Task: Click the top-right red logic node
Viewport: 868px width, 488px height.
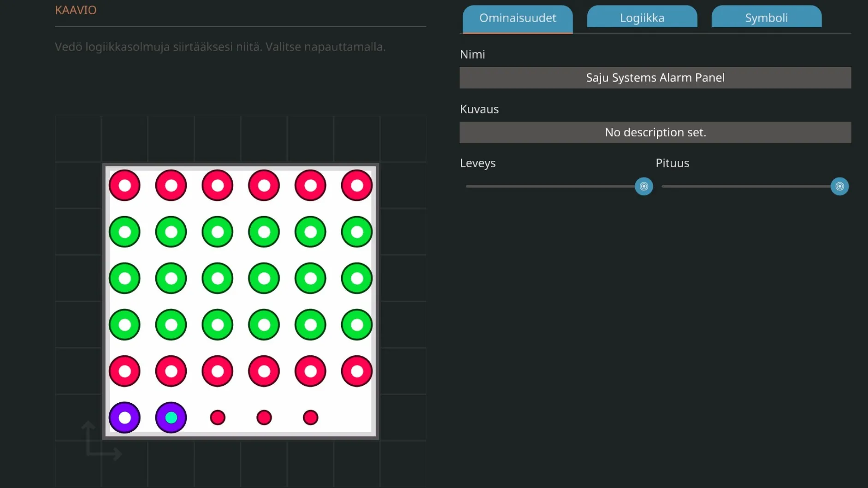Action: pos(357,185)
